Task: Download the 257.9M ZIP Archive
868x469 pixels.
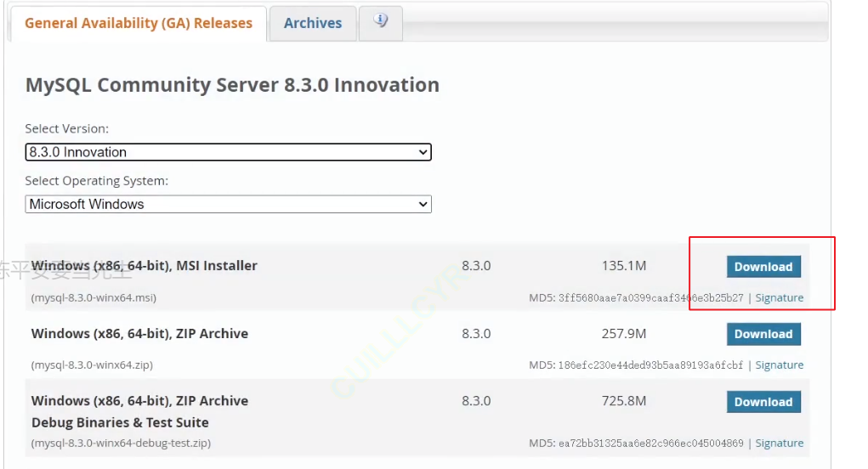Action: click(x=763, y=334)
